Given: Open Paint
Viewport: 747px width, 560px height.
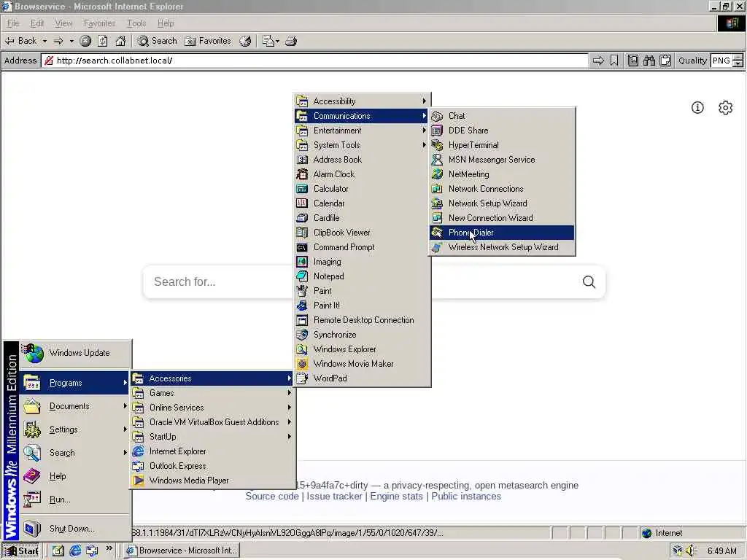Looking at the screenshot, I should (362, 291).
